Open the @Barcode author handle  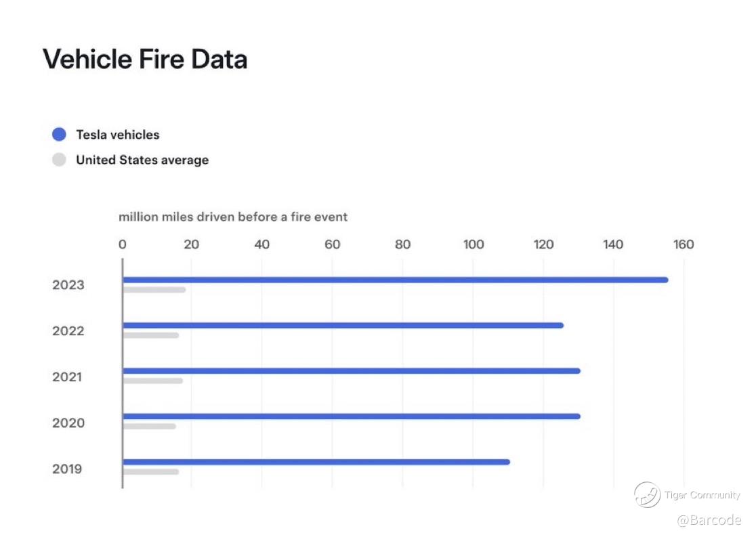(x=709, y=520)
